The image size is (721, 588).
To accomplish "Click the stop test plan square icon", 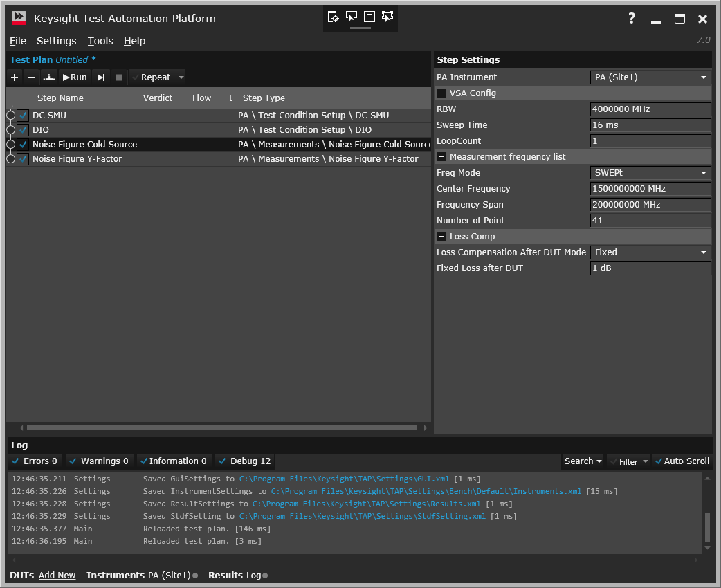I will pyautogui.click(x=118, y=77).
